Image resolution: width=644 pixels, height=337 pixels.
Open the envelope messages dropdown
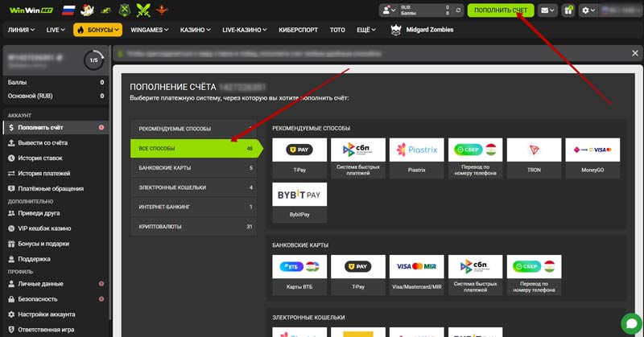547,10
